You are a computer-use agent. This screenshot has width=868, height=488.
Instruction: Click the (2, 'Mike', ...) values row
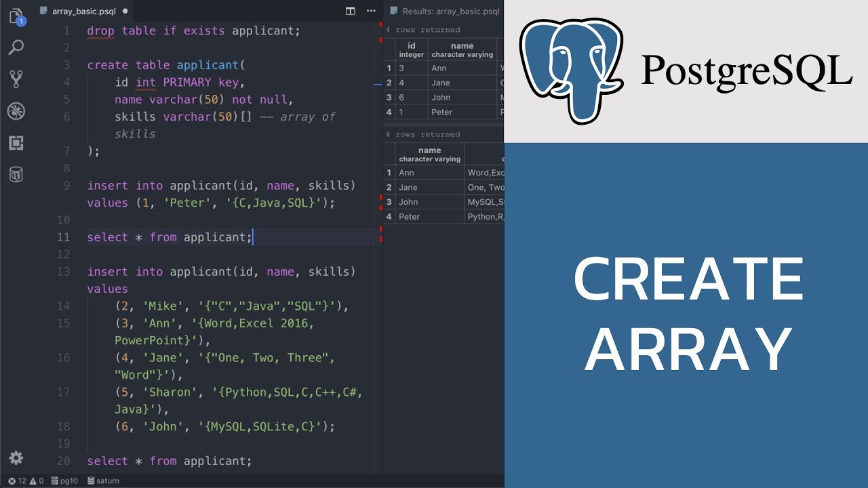231,306
